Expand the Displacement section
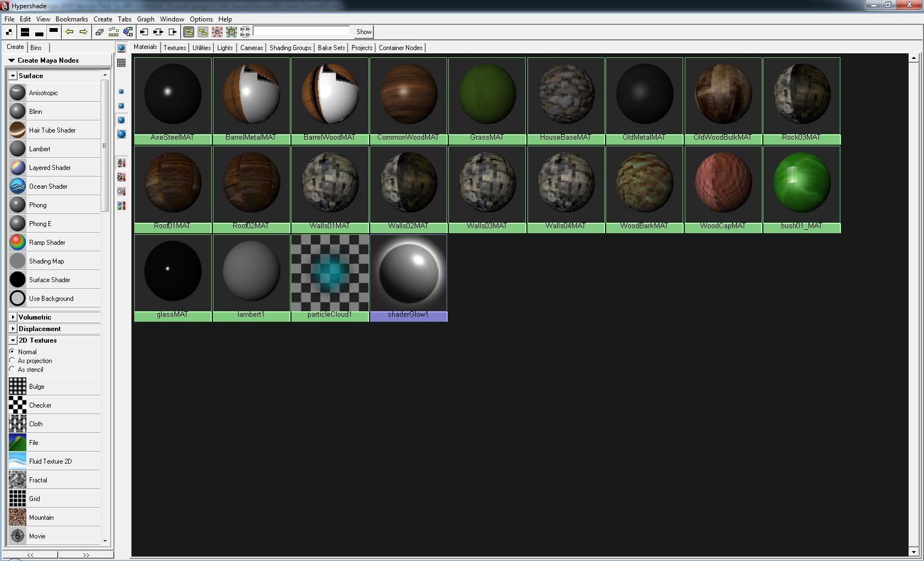Screen dimensions: 924x561 (x=13, y=329)
